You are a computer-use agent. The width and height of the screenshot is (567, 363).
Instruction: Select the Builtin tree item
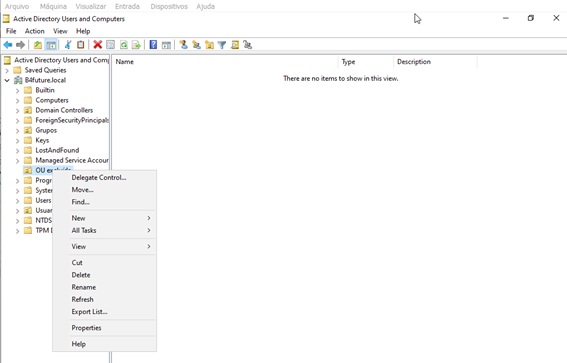click(x=45, y=90)
